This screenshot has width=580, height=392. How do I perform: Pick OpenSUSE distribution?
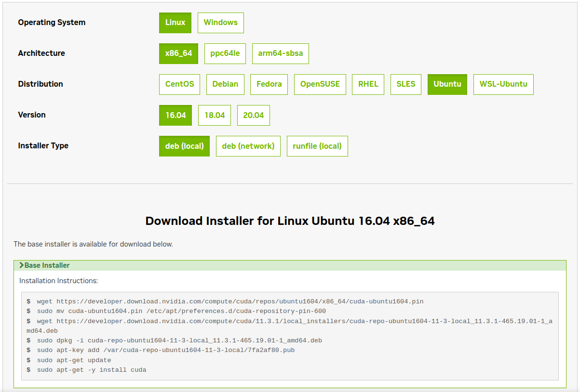320,84
